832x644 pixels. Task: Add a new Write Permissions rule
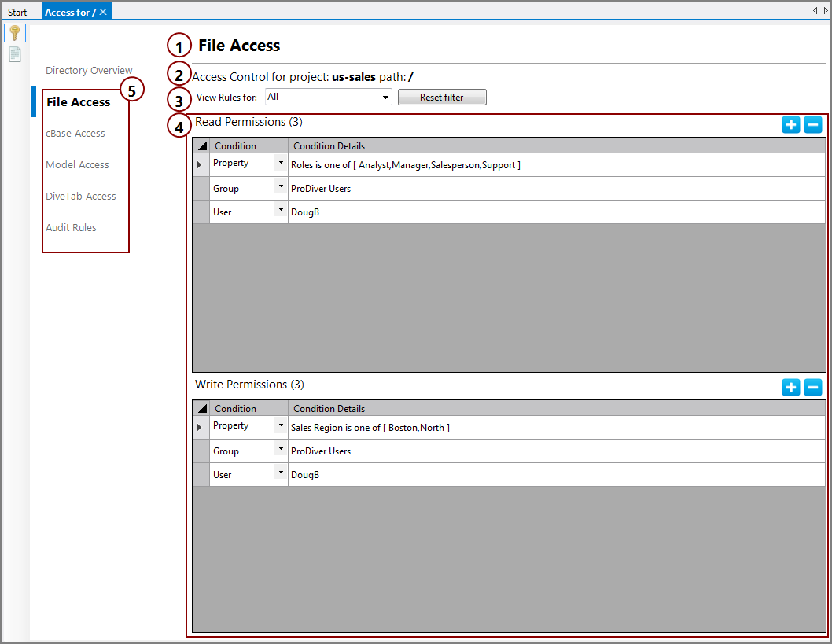point(791,387)
